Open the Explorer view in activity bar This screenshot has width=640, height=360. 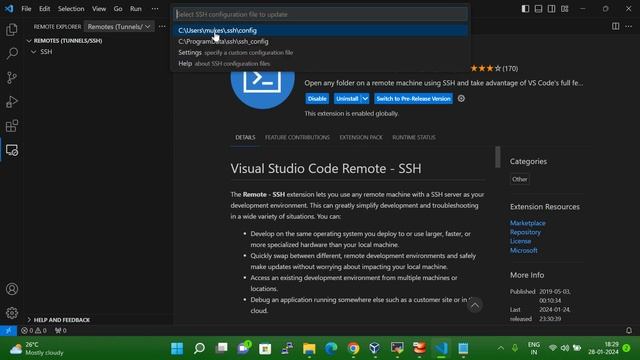[x=12, y=29]
